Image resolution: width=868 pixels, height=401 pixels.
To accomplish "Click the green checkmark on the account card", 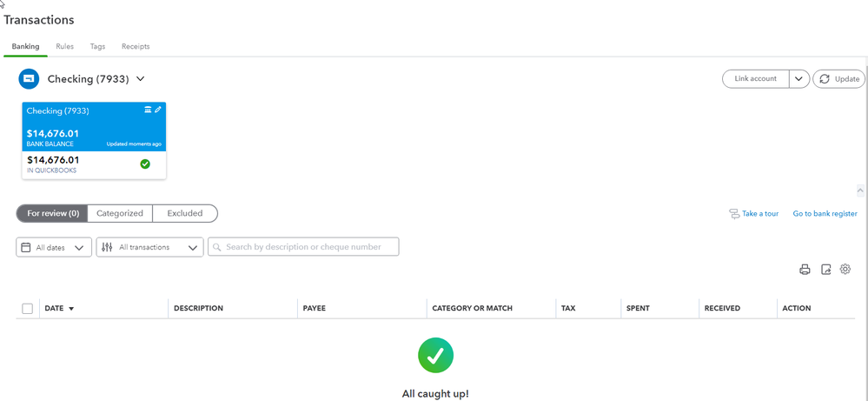I will [145, 164].
